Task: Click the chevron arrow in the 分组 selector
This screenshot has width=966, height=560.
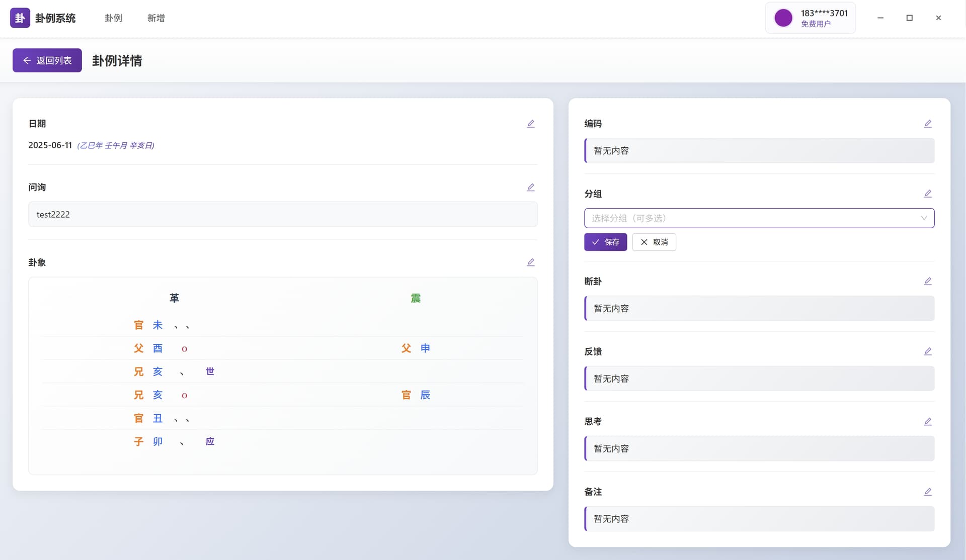Action: [x=924, y=218]
